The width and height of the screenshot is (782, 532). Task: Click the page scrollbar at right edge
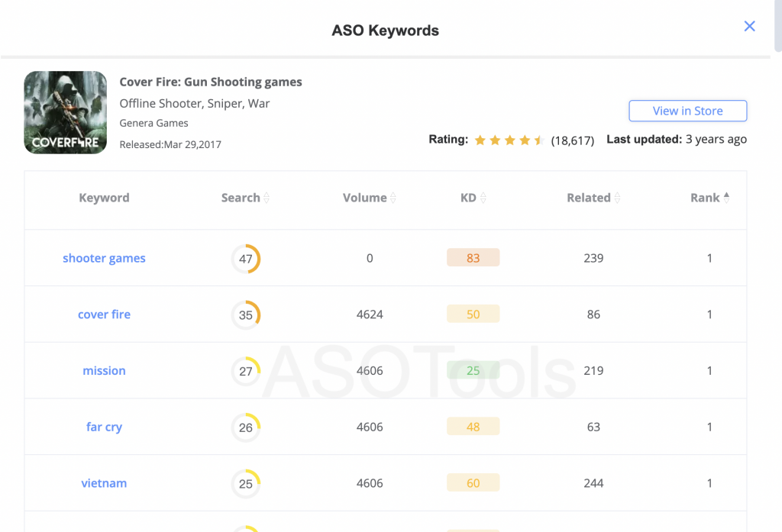tap(778, 25)
